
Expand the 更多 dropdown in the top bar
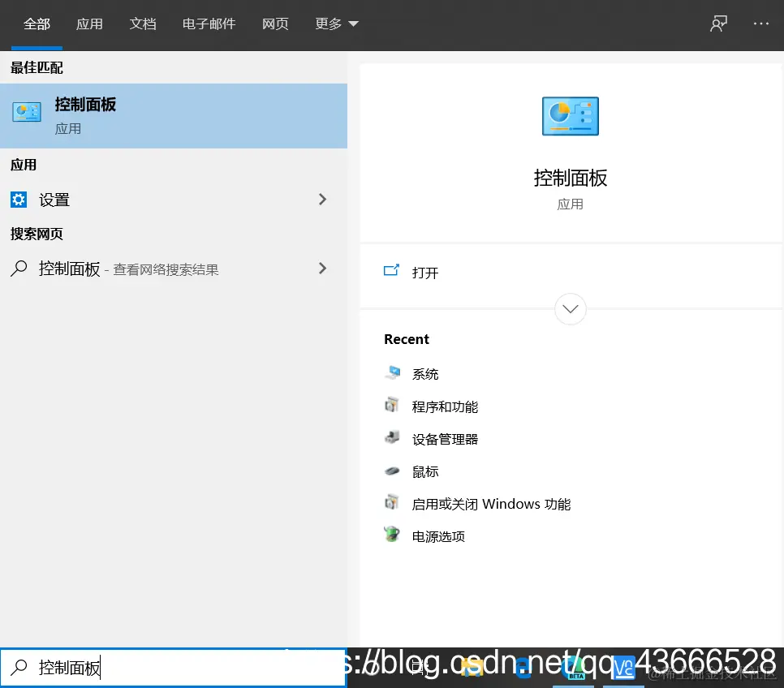coord(336,24)
